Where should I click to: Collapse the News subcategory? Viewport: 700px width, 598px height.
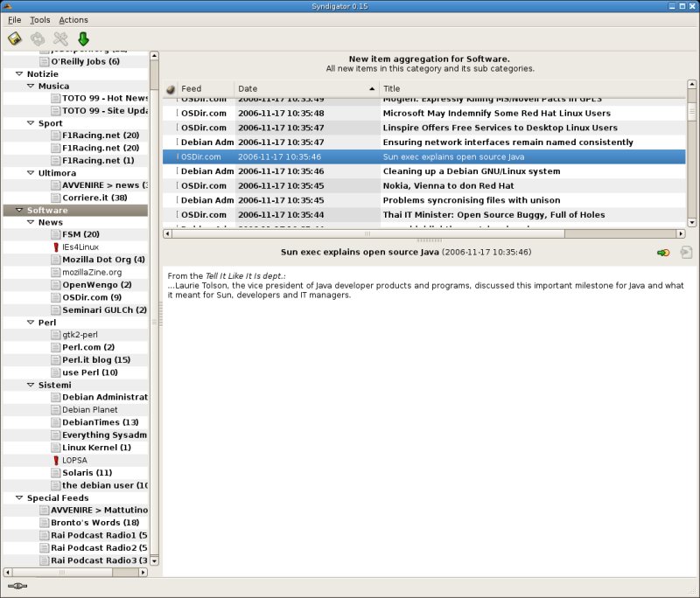31,222
